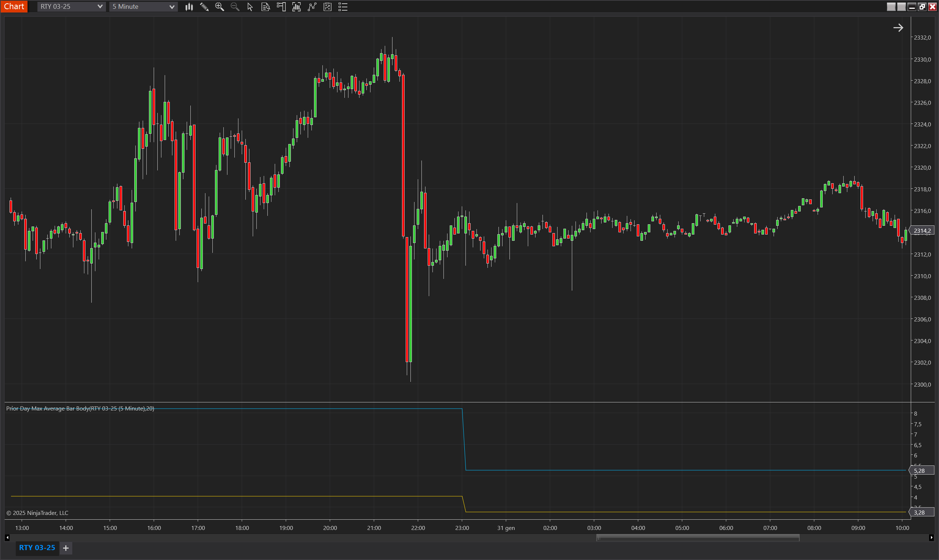Viewport: 939px width, 560px height.
Task: Click the right-arrow scroll-to-latest-bar icon
Action: click(898, 27)
